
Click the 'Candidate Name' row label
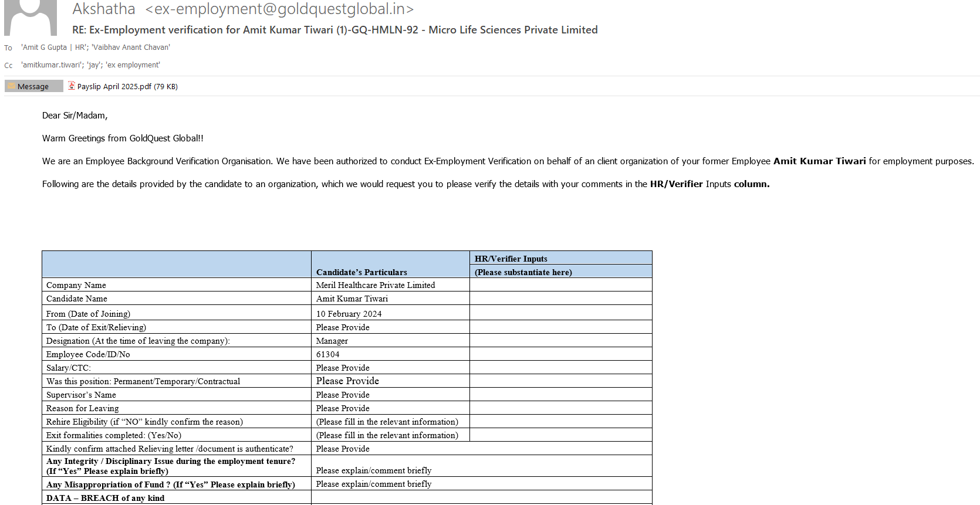[77, 299]
